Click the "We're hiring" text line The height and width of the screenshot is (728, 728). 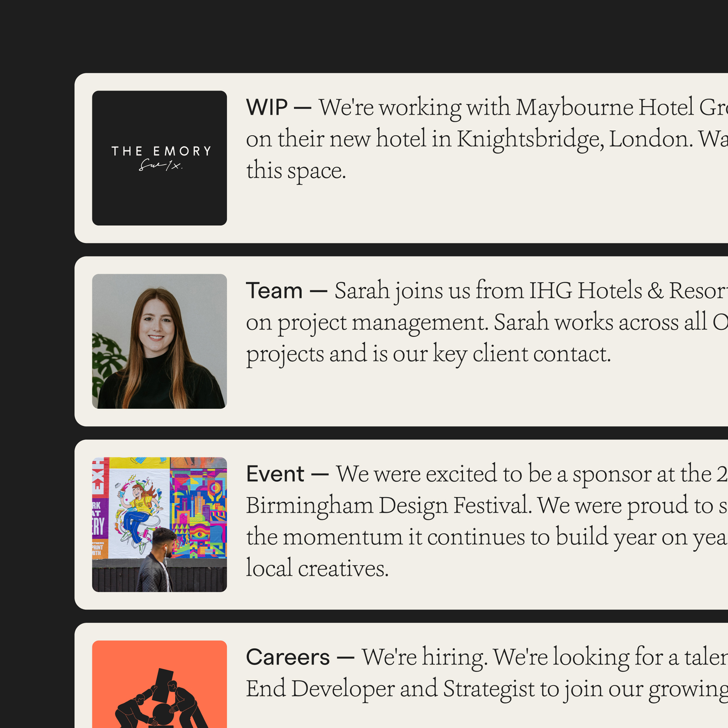(x=543, y=657)
